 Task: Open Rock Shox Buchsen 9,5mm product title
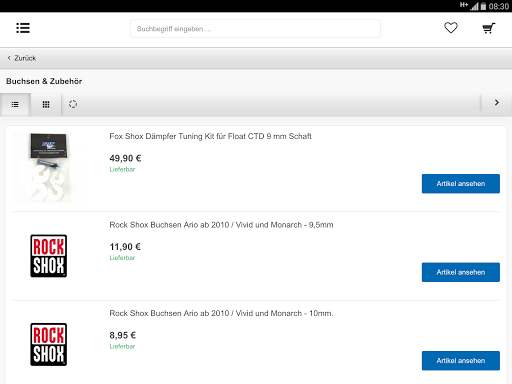click(221, 225)
